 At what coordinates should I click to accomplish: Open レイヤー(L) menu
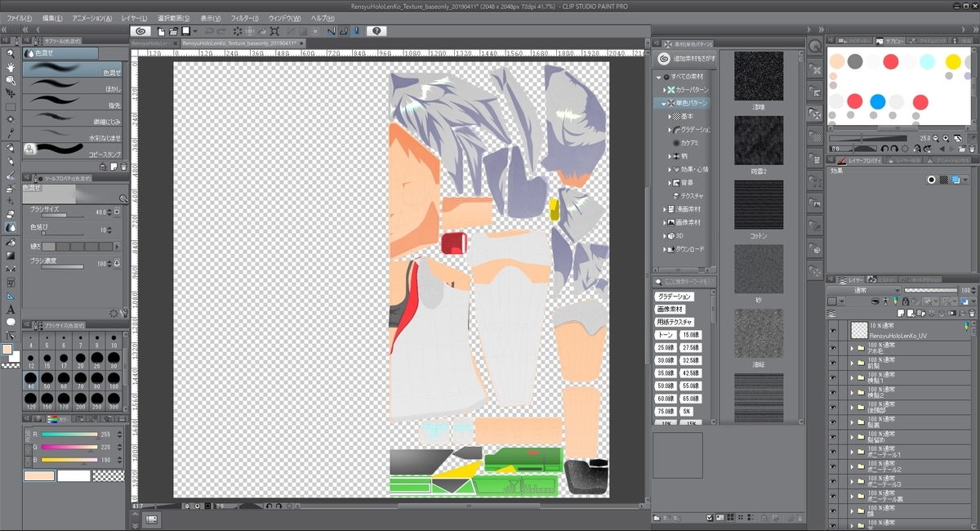(x=134, y=18)
